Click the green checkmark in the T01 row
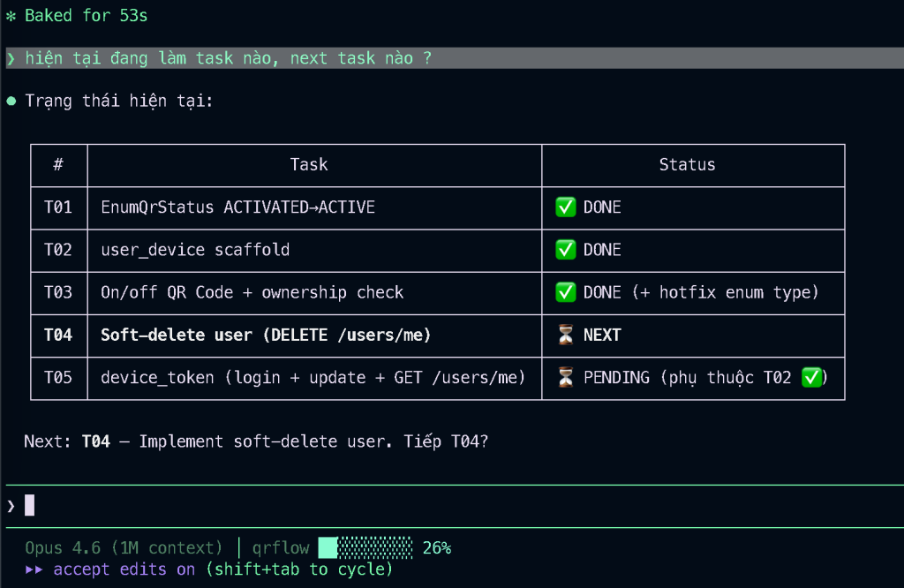The height and width of the screenshot is (588, 904). 565,207
